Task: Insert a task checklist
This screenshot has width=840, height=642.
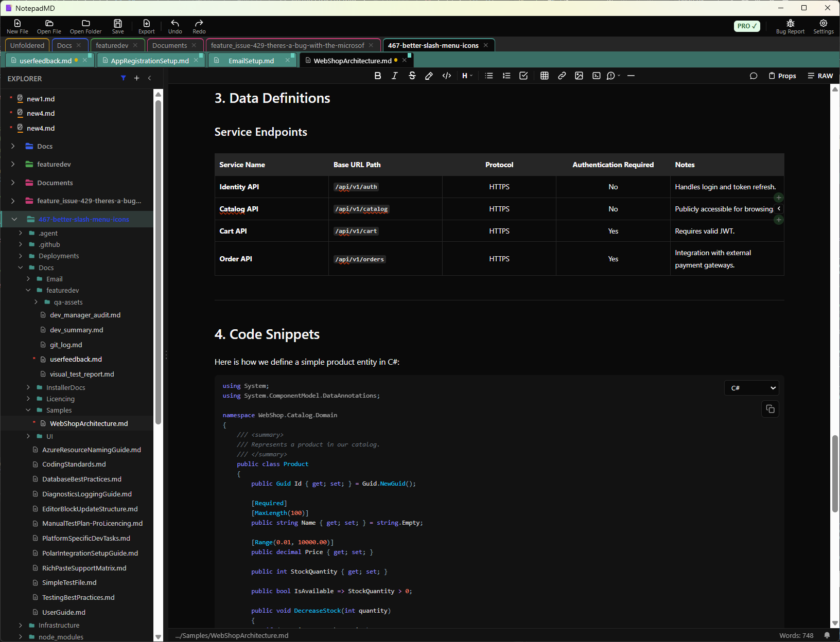Action: pyautogui.click(x=523, y=76)
